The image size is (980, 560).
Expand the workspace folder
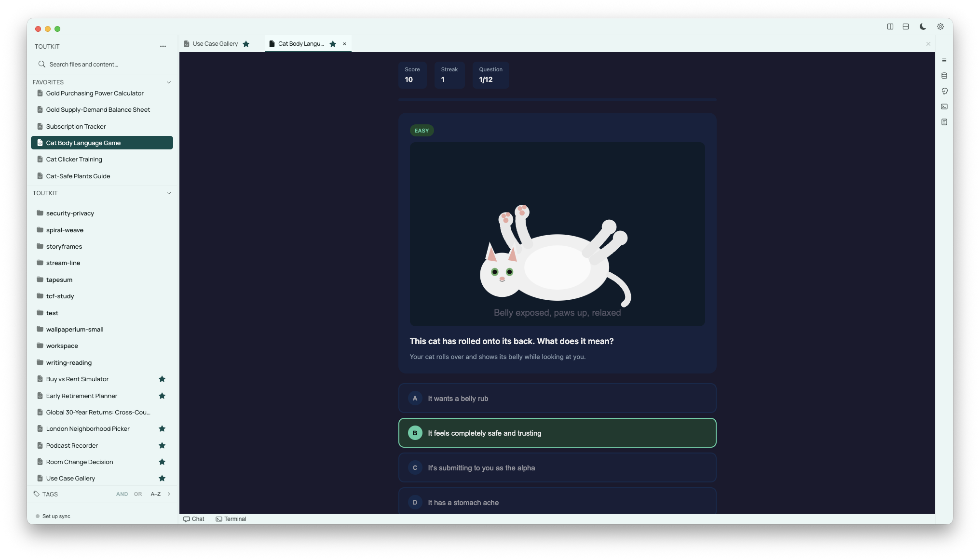(102, 346)
